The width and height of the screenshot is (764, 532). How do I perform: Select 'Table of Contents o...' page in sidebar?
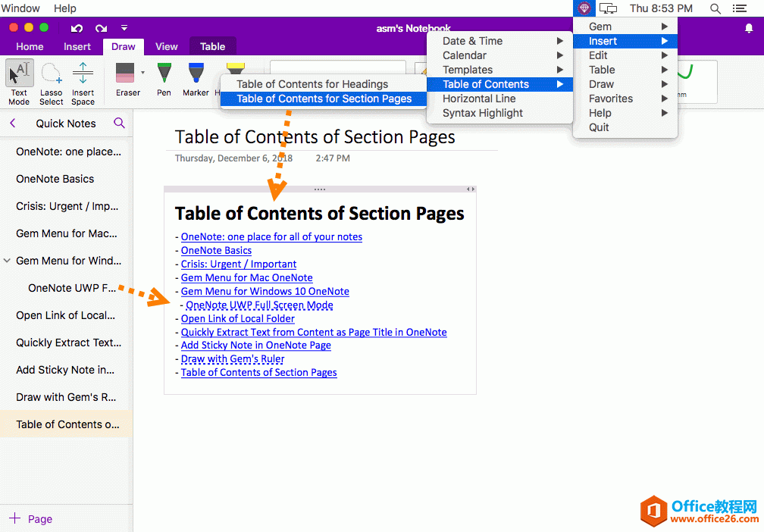(66, 424)
